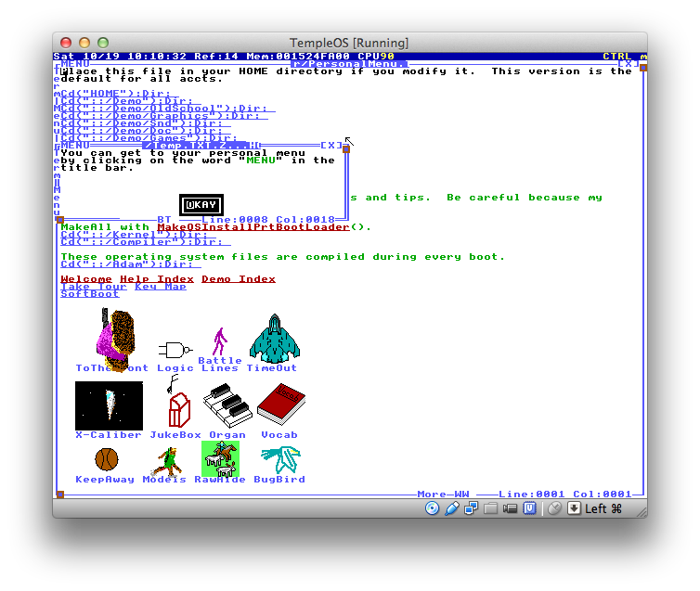Open the BugBird game icon

(279, 458)
